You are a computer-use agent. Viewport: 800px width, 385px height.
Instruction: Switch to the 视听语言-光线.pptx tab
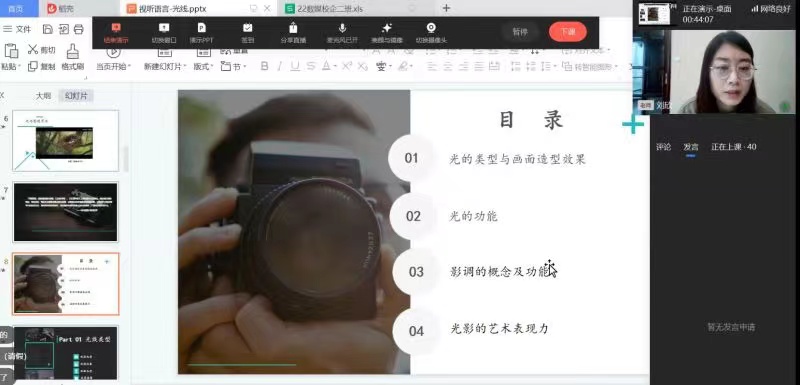pyautogui.click(x=173, y=9)
